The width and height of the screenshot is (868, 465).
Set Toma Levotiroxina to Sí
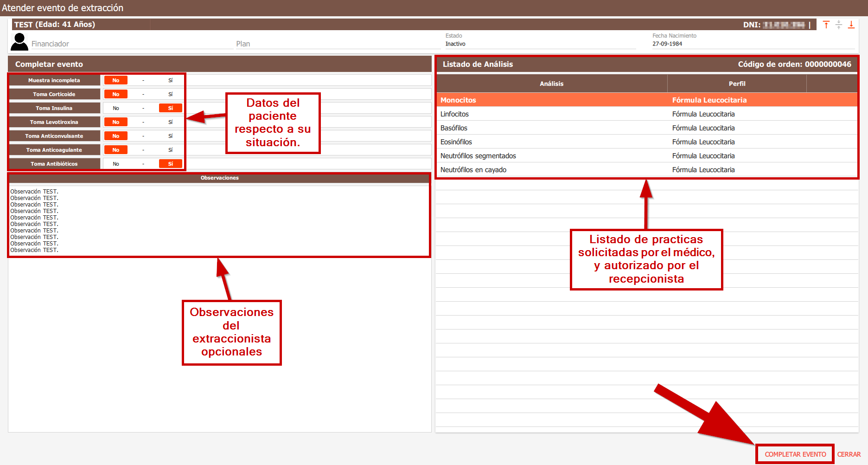click(x=170, y=122)
